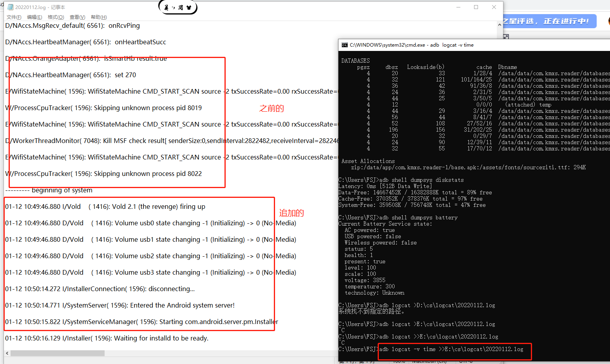Click 'Entered the Android system server!' line
This screenshot has width=610, height=364.
(120, 305)
